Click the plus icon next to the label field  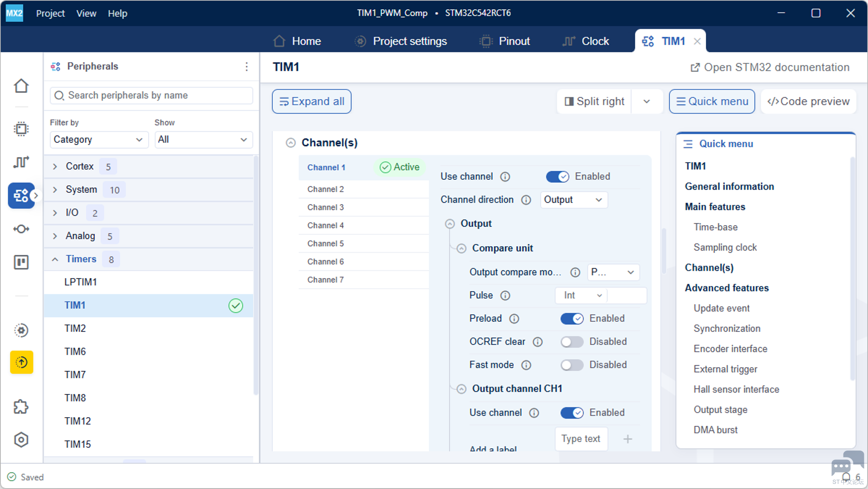click(628, 439)
